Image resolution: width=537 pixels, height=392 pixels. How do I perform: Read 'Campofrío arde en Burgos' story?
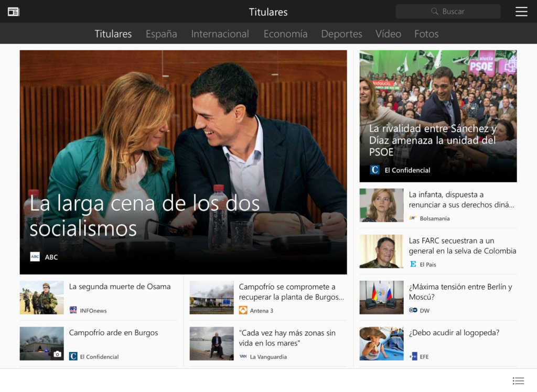click(x=113, y=333)
